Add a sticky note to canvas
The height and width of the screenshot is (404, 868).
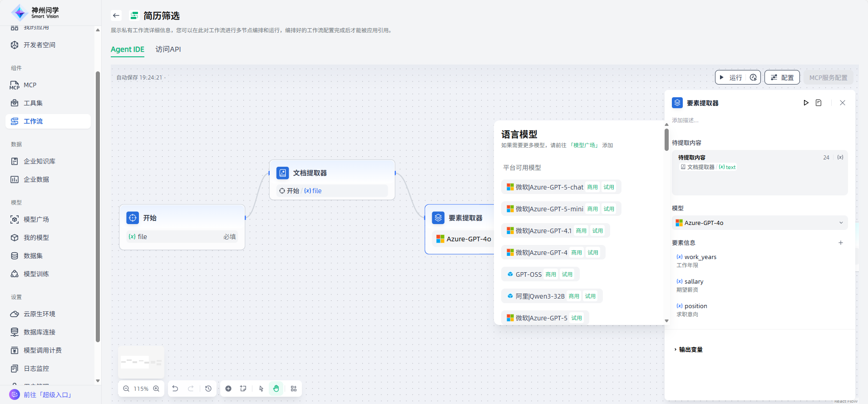pyautogui.click(x=243, y=389)
